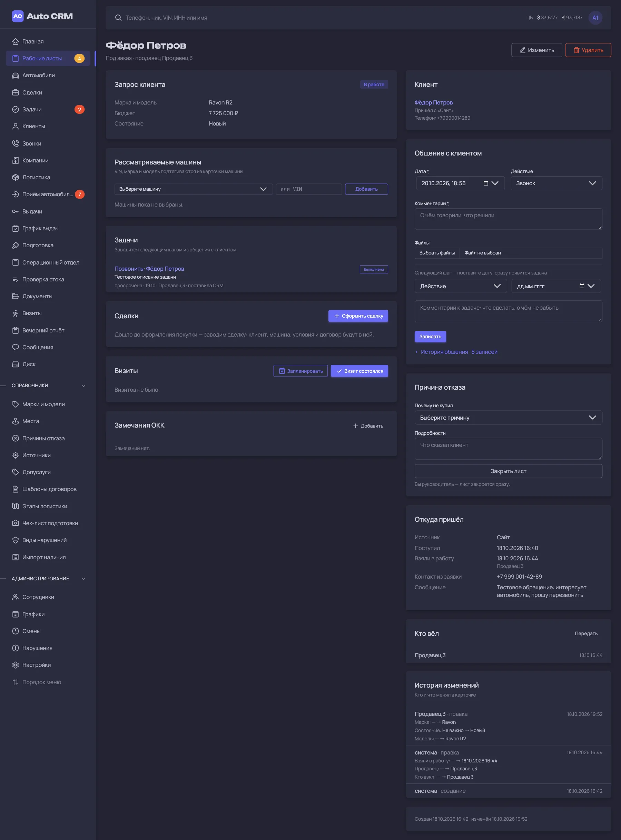Open the Звонок action dropdown
Image resolution: width=621 pixels, height=840 pixels.
(556, 183)
